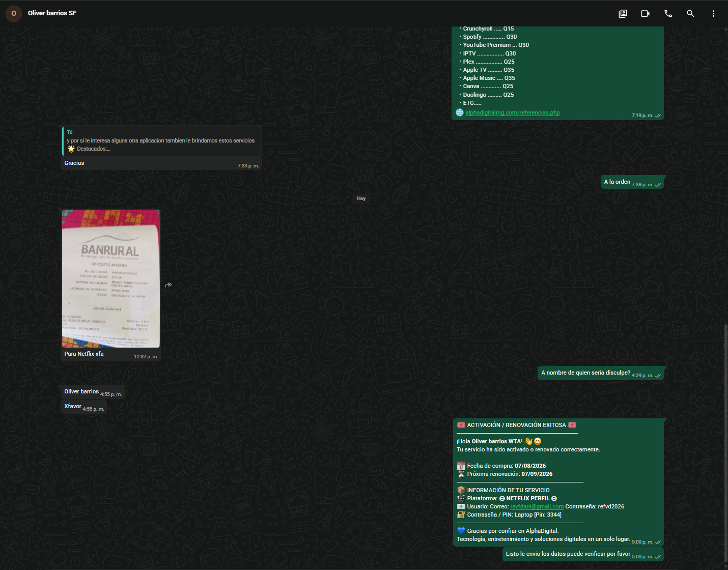Click the 'Hoy' date separator chip
This screenshot has height=570, width=728.
tap(361, 198)
